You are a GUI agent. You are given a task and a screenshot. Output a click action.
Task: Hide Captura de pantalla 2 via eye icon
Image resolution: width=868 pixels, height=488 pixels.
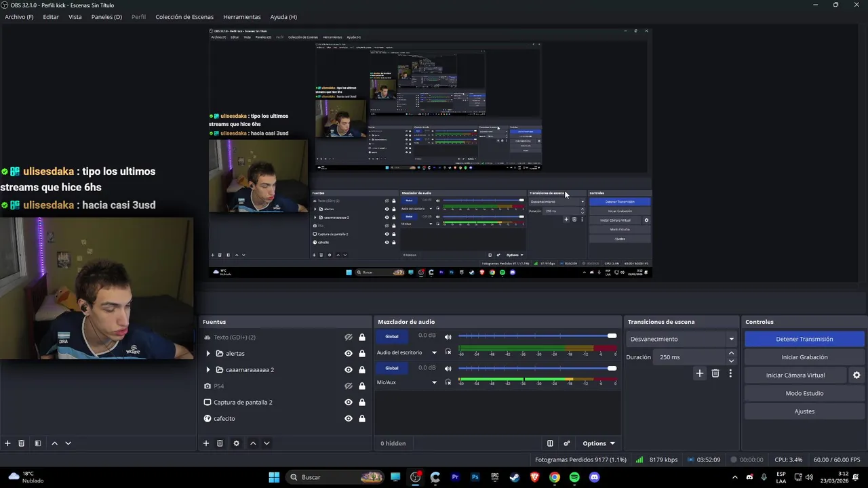349,402
